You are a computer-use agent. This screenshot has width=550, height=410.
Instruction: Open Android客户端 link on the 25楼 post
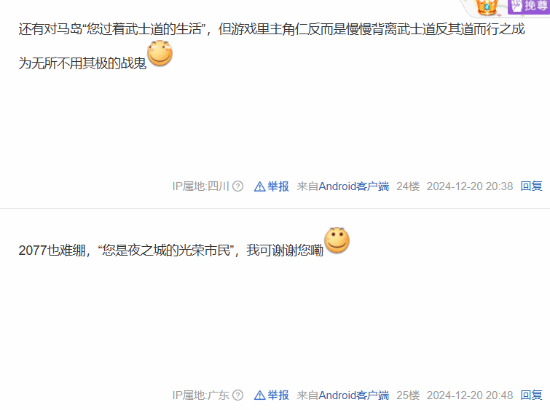point(354,395)
